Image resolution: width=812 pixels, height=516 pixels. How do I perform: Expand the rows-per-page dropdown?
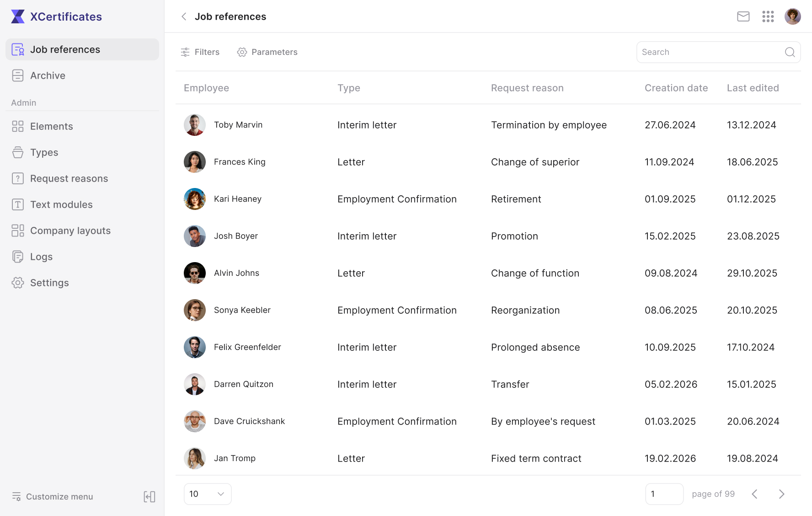[208, 494]
